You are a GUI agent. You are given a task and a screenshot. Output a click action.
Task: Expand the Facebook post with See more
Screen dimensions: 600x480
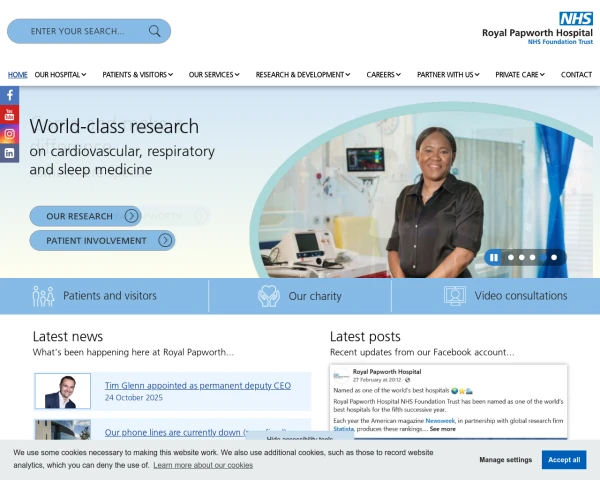(x=442, y=429)
